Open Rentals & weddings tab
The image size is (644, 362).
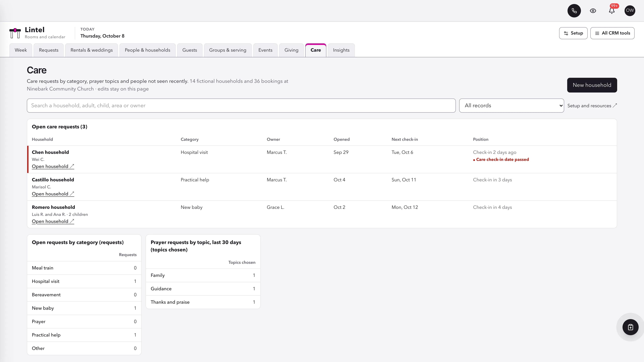(92, 50)
